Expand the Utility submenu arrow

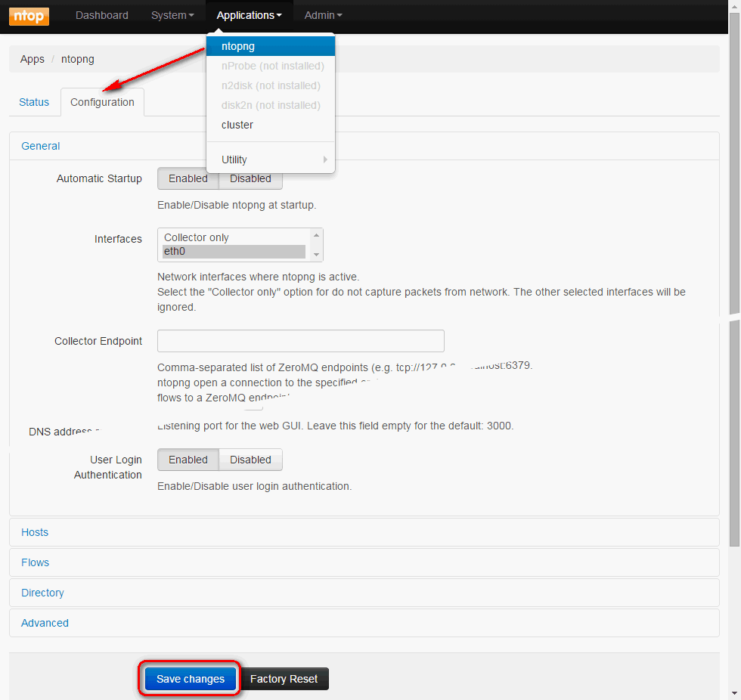pyautogui.click(x=325, y=160)
